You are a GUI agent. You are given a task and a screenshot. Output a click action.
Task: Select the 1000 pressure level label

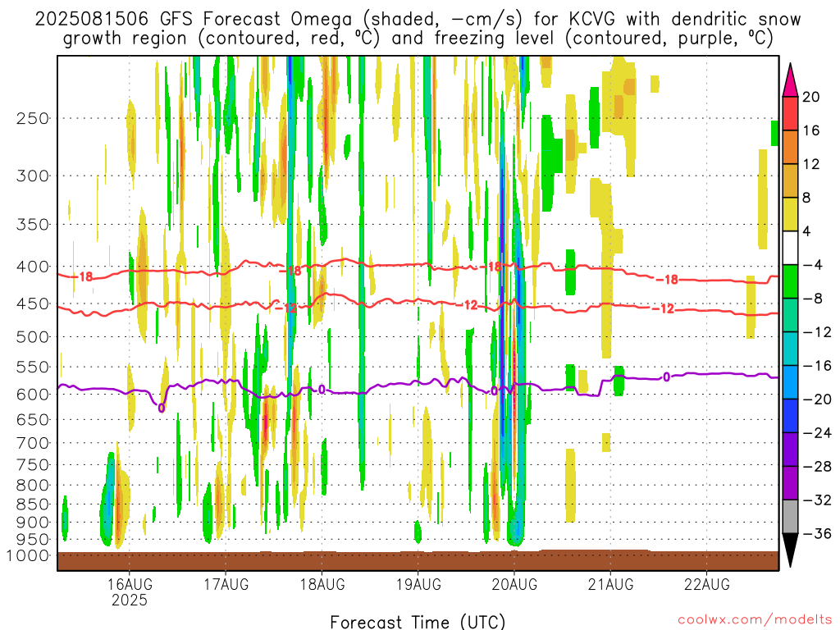pos(29,555)
